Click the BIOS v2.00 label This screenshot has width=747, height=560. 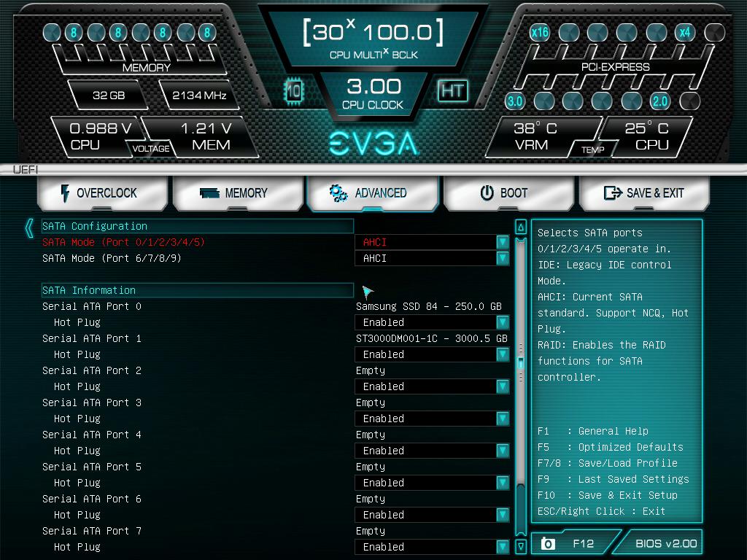(x=667, y=542)
